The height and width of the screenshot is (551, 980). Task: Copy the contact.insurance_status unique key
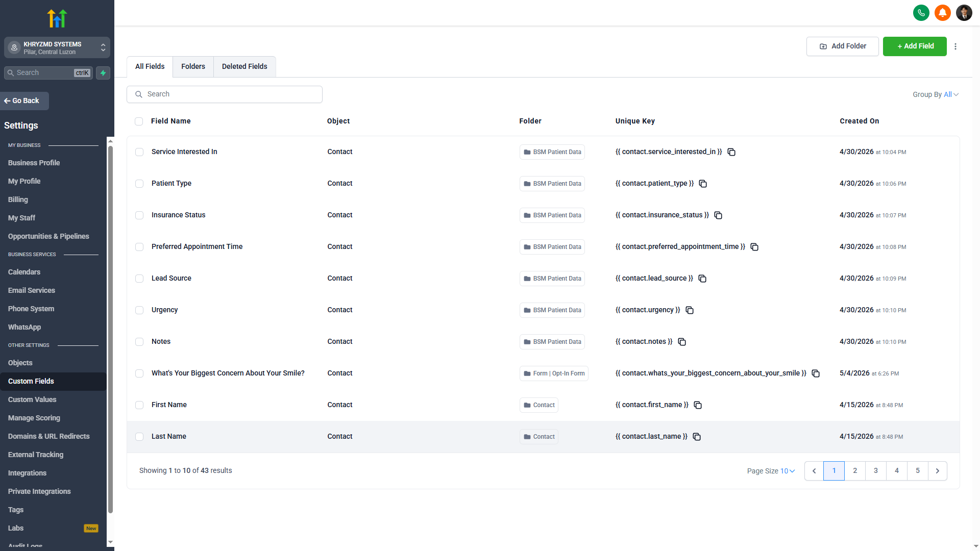coord(718,215)
